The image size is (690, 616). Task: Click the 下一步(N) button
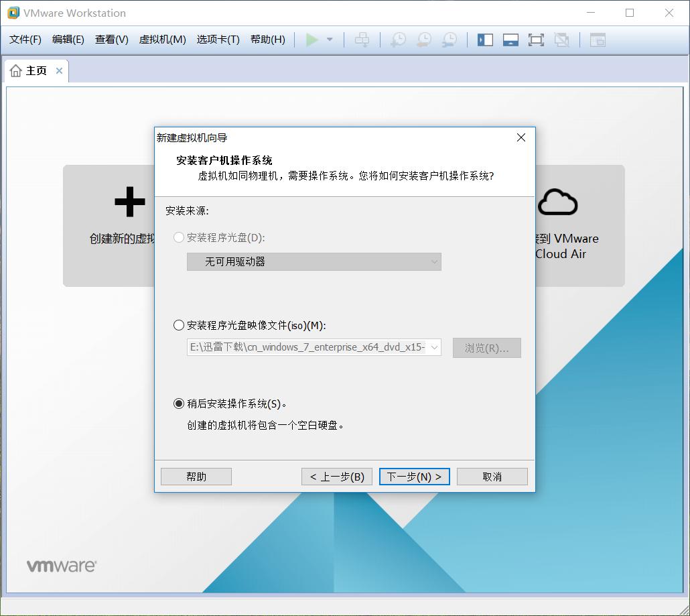click(x=414, y=476)
